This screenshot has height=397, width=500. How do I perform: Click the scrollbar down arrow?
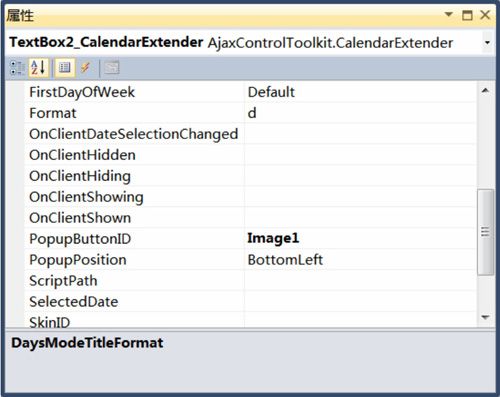[485, 317]
